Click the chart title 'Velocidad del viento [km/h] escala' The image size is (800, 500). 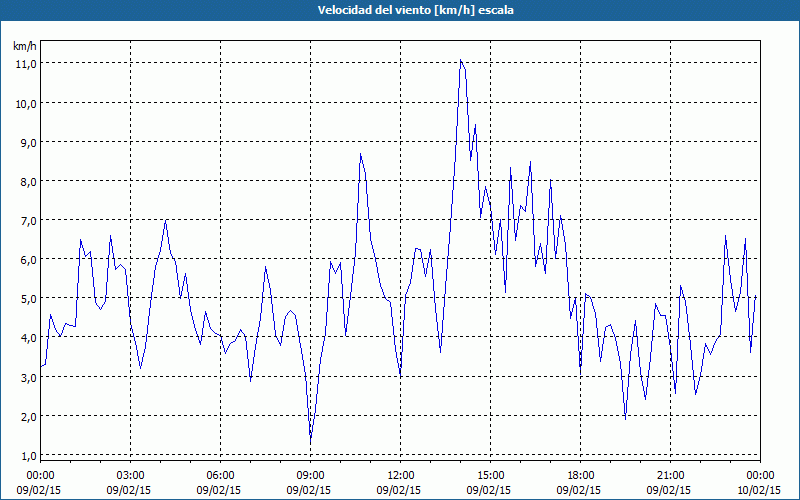415,10
